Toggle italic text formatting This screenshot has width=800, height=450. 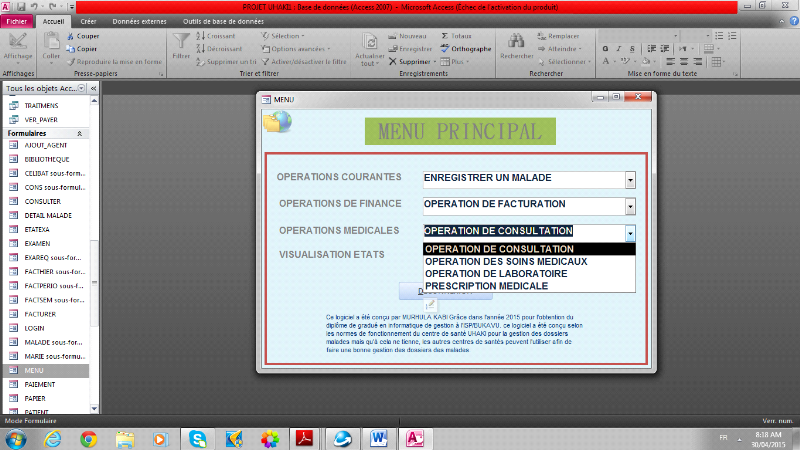point(618,49)
